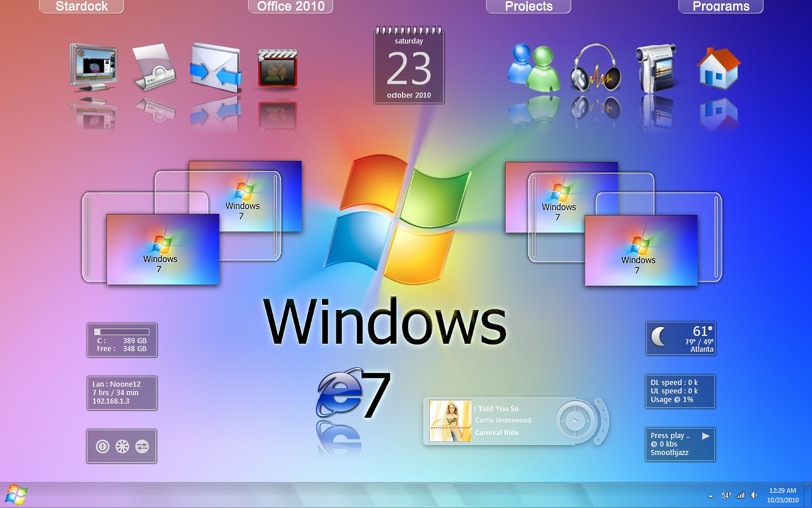812x508 pixels.
Task: Launch the red clapperboard movie icon
Action: click(x=277, y=68)
